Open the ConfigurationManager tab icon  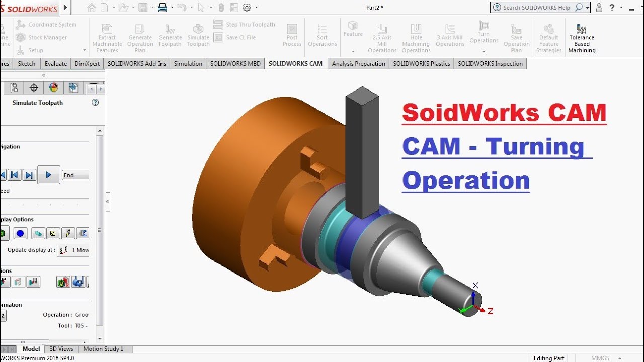(14, 88)
